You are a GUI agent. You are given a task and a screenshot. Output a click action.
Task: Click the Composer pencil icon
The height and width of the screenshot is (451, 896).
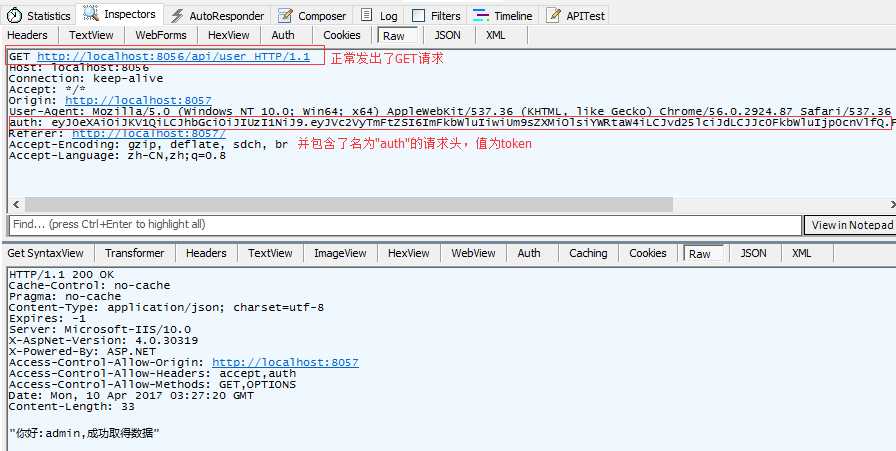286,15
